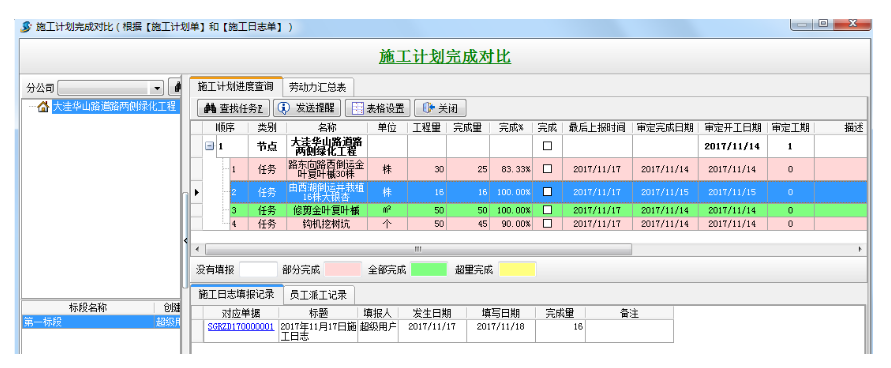Click the binoculars icon on 查找任务
The image size is (891, 368).
[210, 108]
